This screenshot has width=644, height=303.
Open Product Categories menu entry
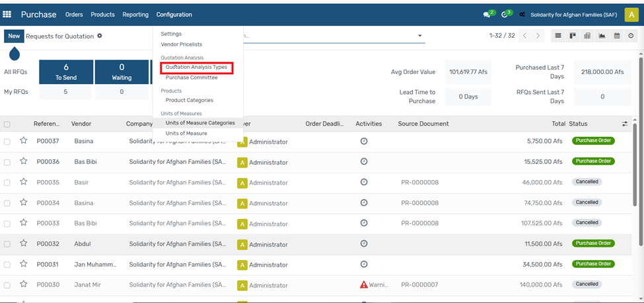[x=190, y=100]
